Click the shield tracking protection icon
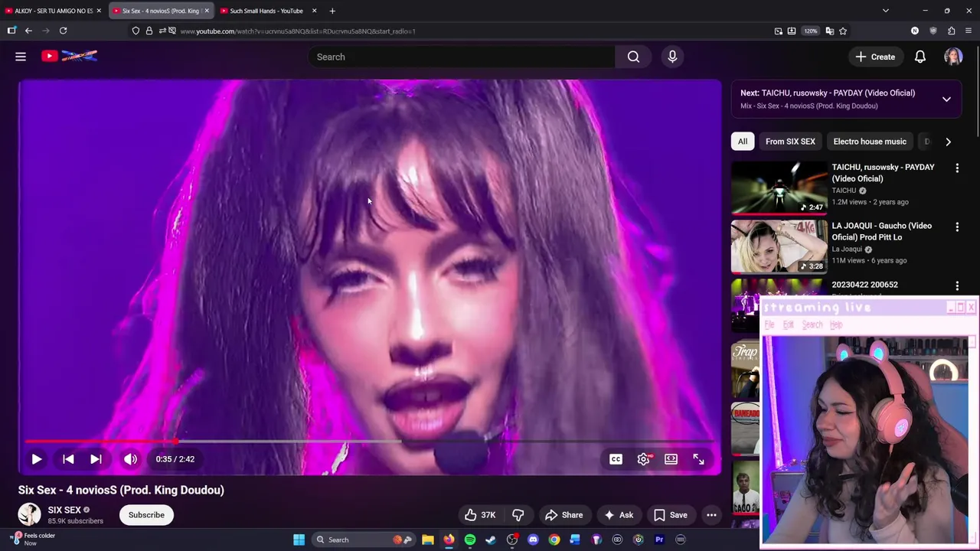This screenshot has height=551, width=980. (136, 31)
